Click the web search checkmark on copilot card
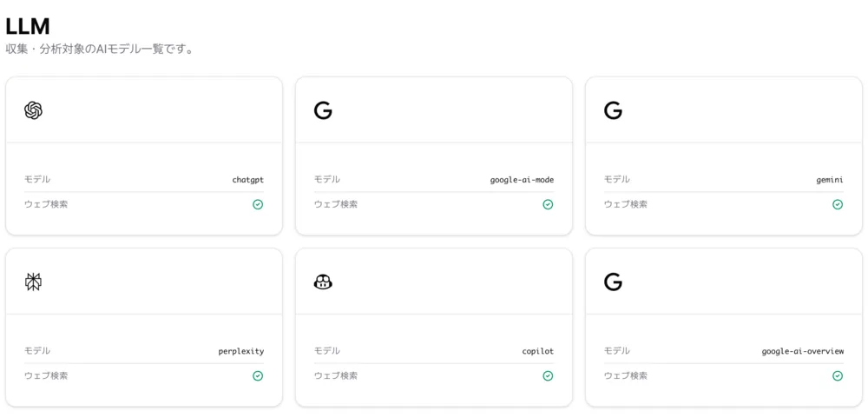Viewport: 868px width, 418px height. 548,376
